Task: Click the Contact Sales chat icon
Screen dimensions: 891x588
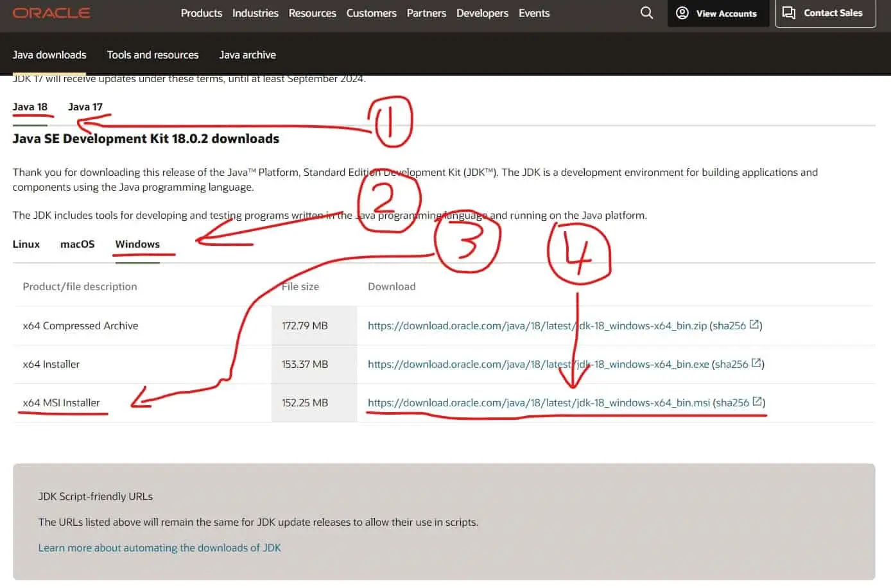Action: 789,13
